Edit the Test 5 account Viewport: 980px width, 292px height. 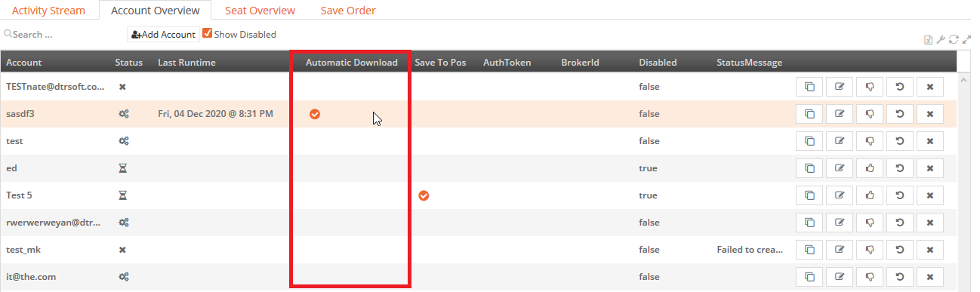tap(840, 195)
